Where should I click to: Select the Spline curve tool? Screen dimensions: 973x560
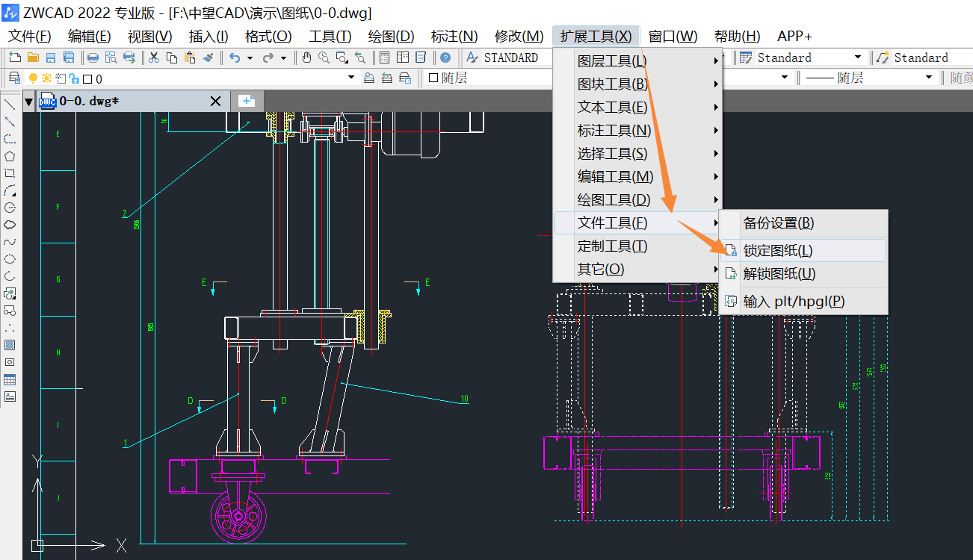[x=10, y=242]
